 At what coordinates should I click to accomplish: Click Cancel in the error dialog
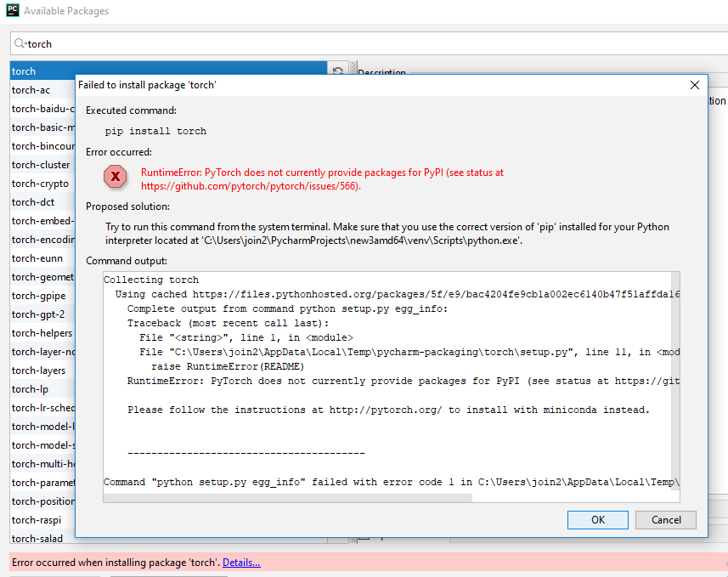(666, 520)
